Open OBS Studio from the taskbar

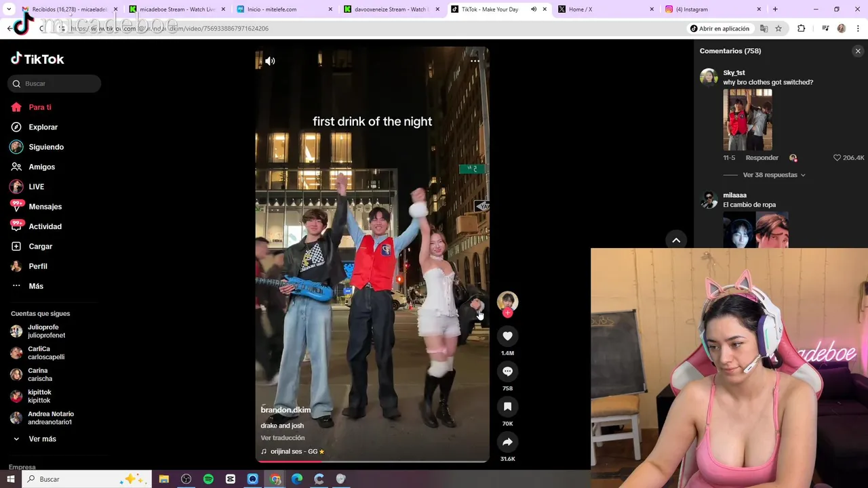click(186, 479)
